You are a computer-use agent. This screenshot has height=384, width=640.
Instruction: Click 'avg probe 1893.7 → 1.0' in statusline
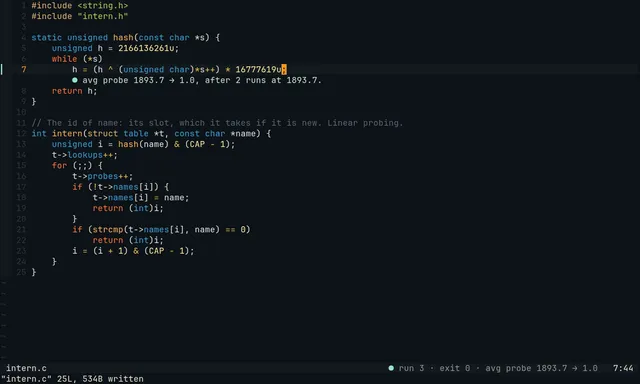(541, 368)
